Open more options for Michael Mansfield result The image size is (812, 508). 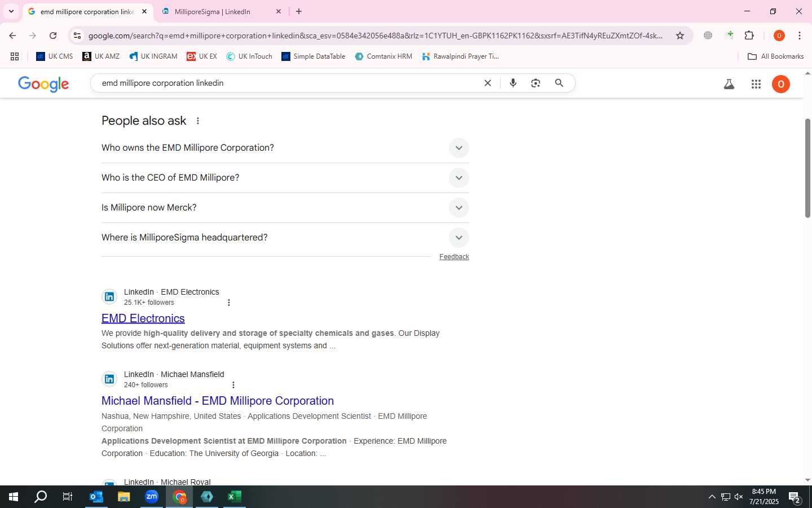(x=233, y=385)
